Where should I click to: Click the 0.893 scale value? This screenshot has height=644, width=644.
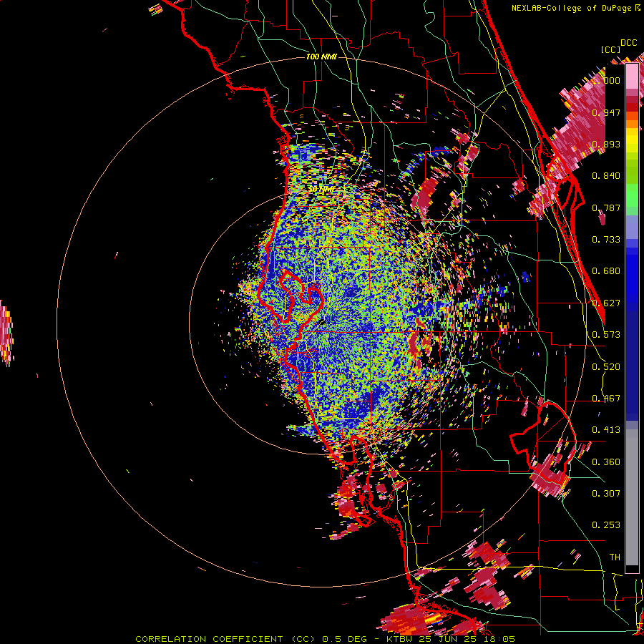pos(606,144)
